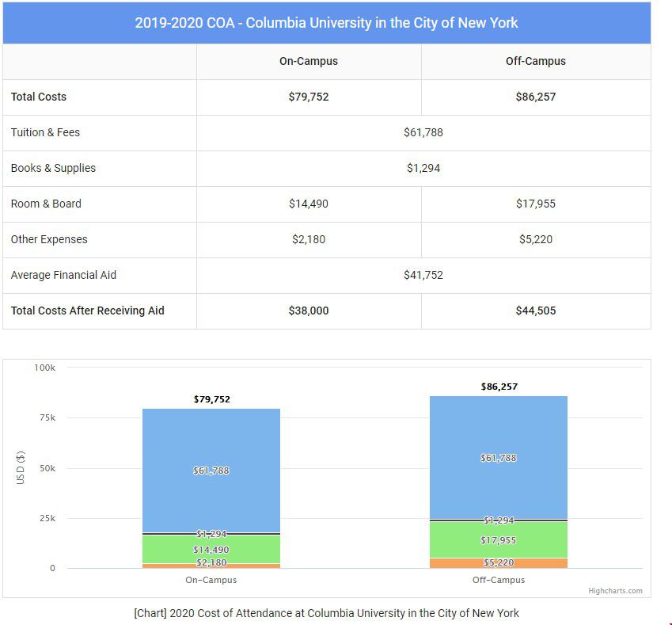
Task: Click the $86,257 off-campus total cost cell
Action: (x=536, y=97)
